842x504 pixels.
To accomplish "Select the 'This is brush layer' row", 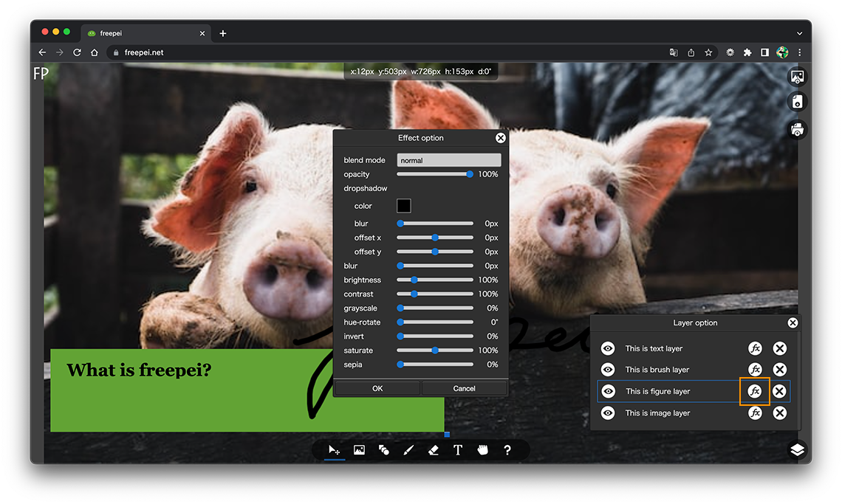I will tap(694, 370).
